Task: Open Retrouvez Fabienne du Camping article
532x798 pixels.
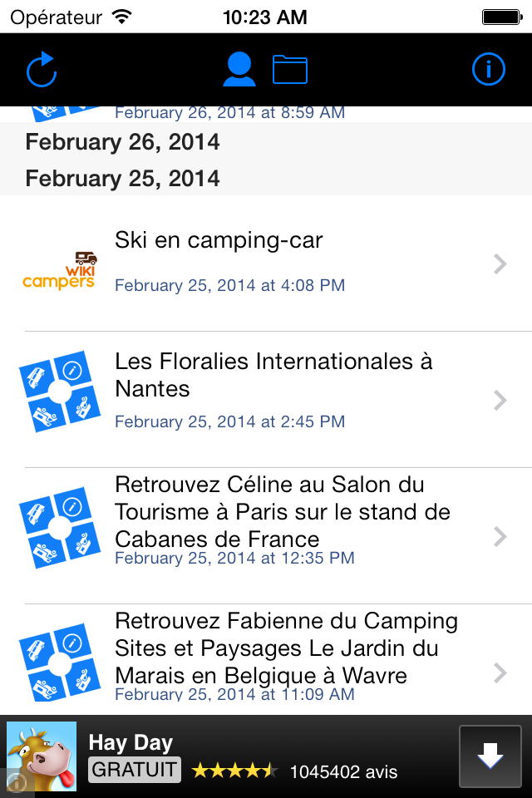Action: tap(286, 648)
